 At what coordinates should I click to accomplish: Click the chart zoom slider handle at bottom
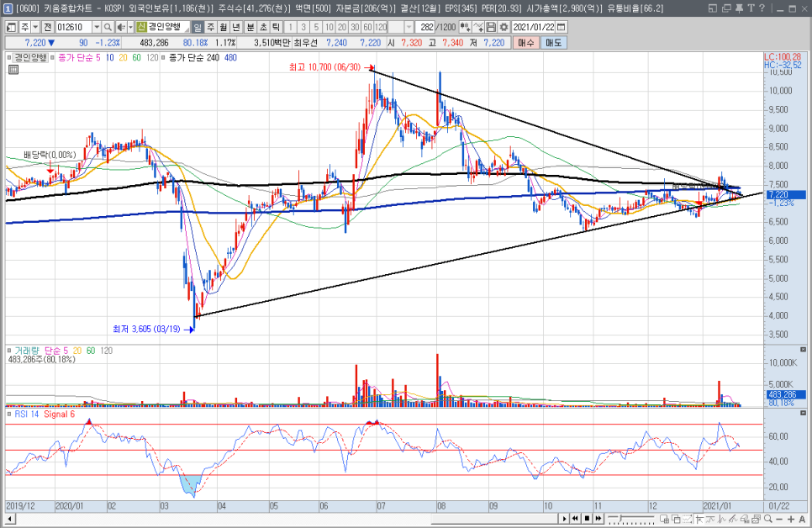point(621,517)
